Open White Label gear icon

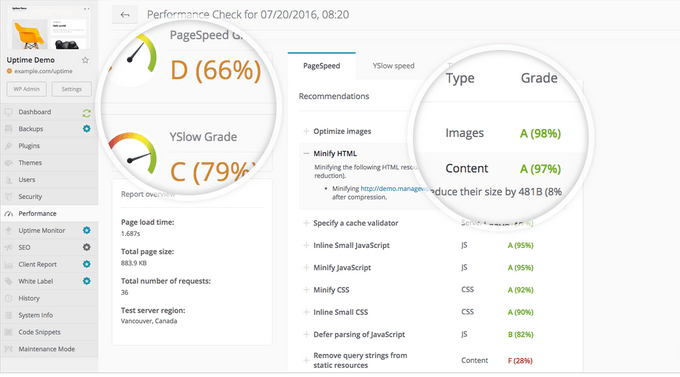pyautogui.click(x=87, y=281)
